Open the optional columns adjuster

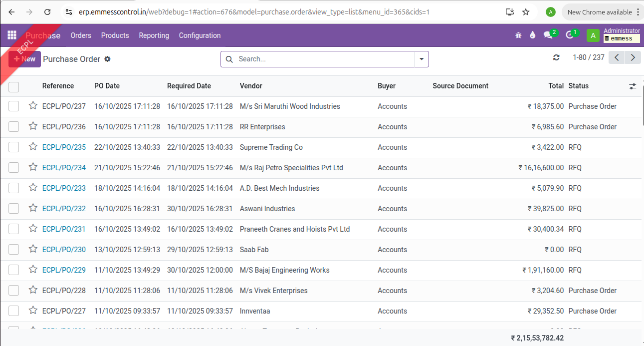coord(633,86)
